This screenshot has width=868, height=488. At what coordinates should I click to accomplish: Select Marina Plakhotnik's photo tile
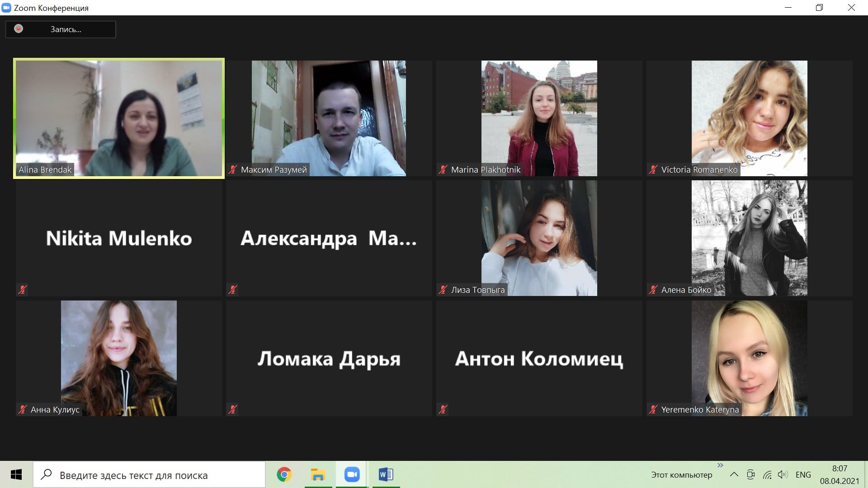point(539,118)
